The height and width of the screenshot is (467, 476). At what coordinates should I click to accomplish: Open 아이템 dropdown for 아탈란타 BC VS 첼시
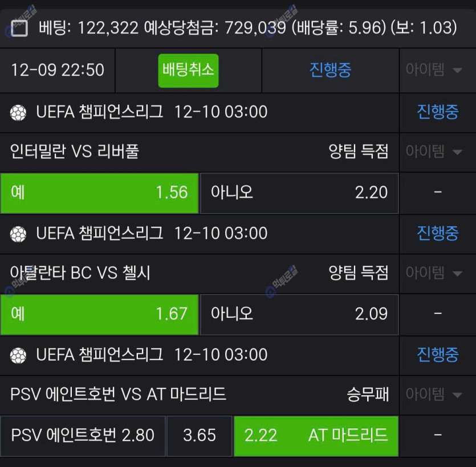coord(434,273)
